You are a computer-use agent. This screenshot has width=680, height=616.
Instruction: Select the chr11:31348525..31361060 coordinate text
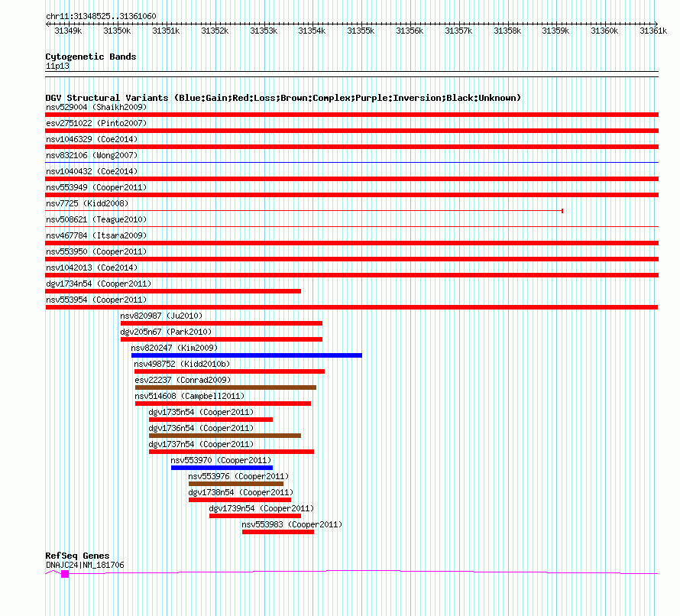pos(101,16)
